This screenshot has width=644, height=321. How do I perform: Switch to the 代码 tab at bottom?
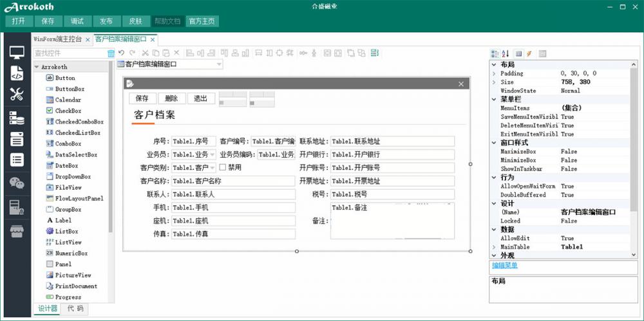pyautogui.click(x=75, y=309)
